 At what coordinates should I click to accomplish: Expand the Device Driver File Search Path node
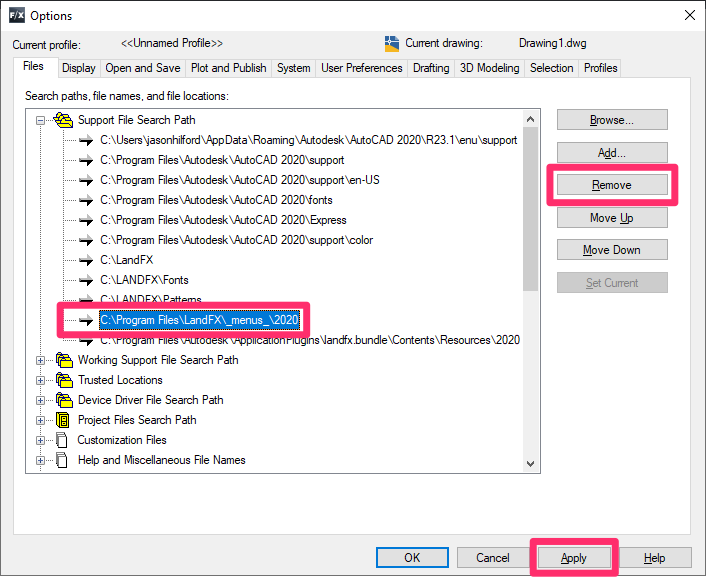41,400
